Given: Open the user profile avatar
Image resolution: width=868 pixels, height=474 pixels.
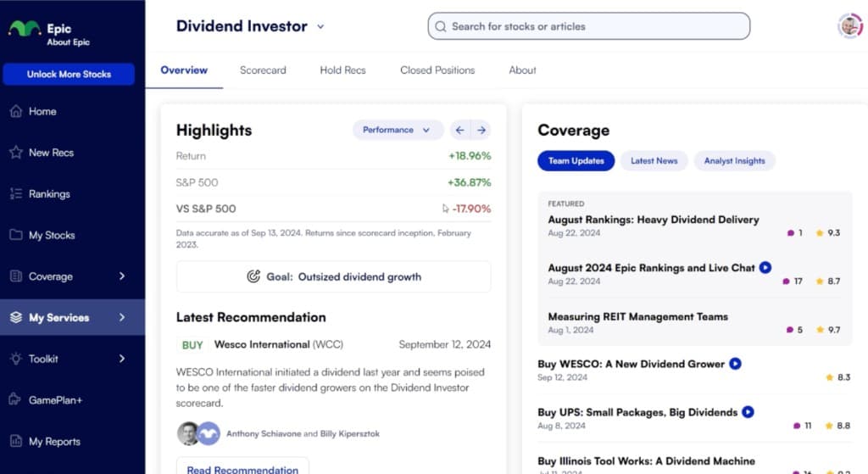Looking at the screenshot, I should click(x=850, y=26).
